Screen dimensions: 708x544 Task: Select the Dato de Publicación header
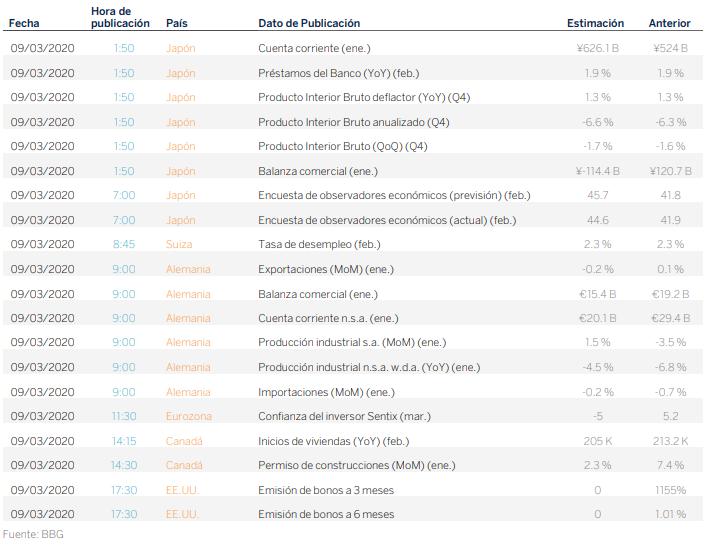309,23
